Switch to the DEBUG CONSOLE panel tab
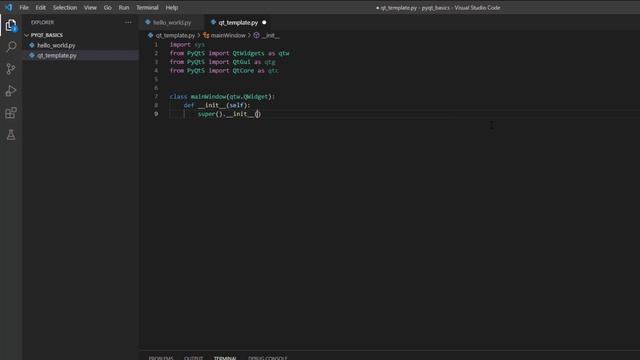This screenshot has height=360, width=640. tap(267, 358)
